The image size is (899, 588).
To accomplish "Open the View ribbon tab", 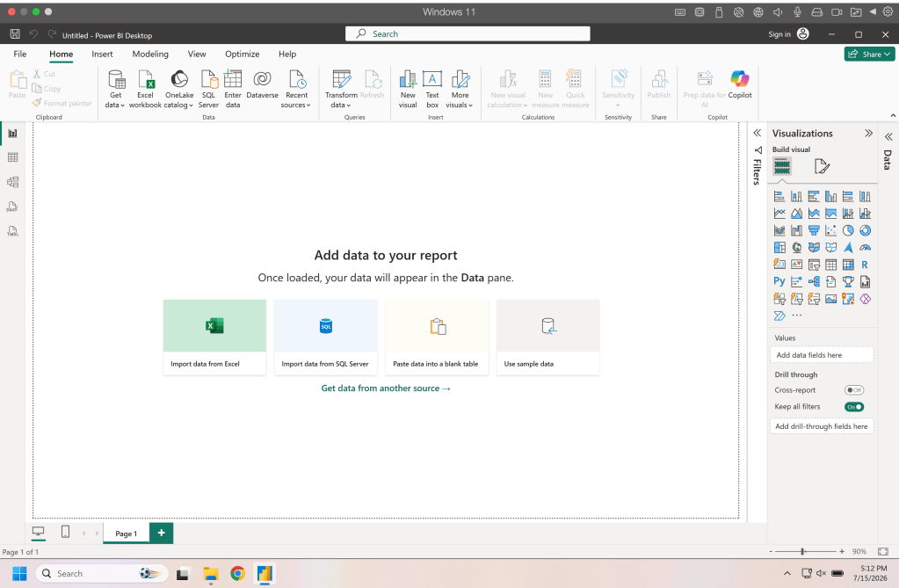I will (x=197, y=54).
